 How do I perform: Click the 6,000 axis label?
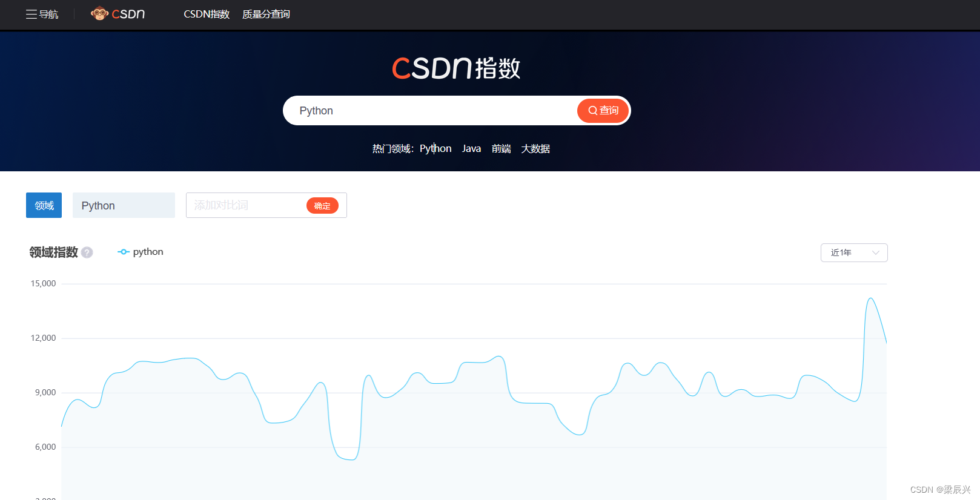pyautogui.click(x=45, y=447)
